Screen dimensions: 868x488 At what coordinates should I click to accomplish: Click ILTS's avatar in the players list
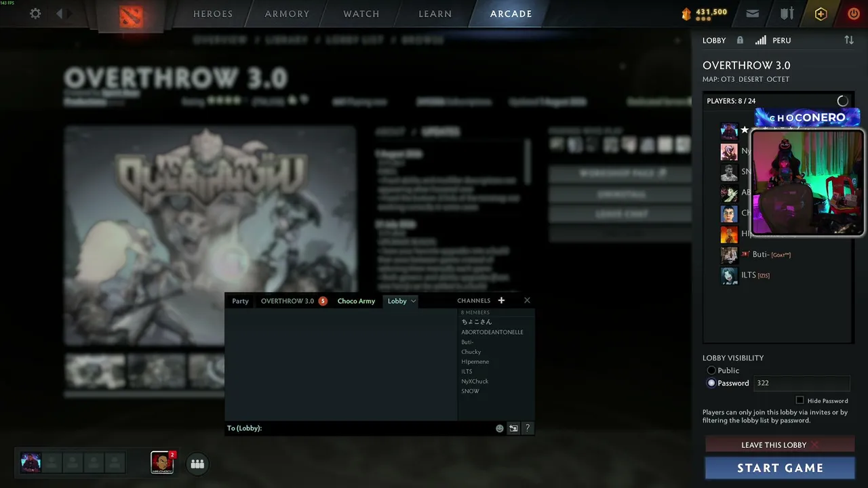[x=729, y=275]
